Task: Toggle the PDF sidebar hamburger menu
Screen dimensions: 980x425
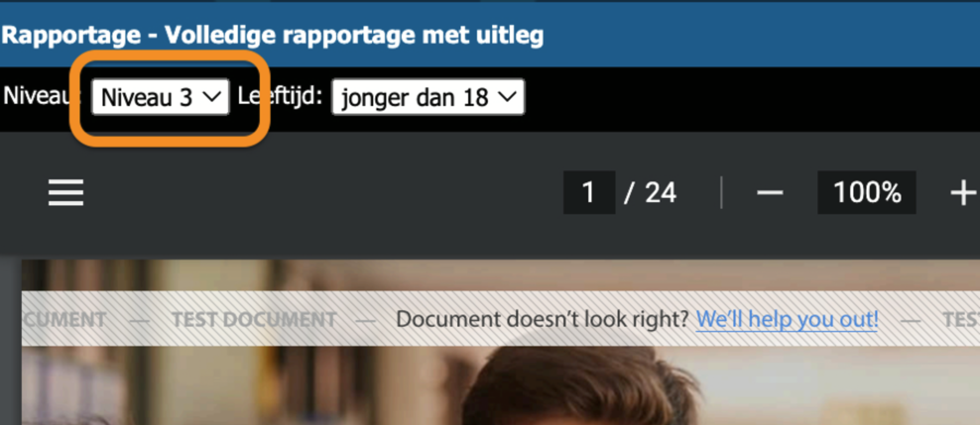Action: [65, 193]
